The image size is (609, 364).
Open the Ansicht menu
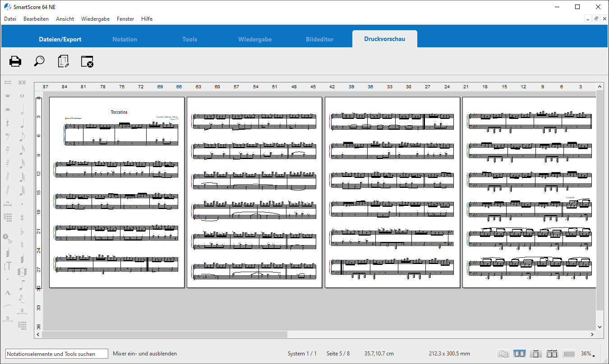(x=65, y=19)
